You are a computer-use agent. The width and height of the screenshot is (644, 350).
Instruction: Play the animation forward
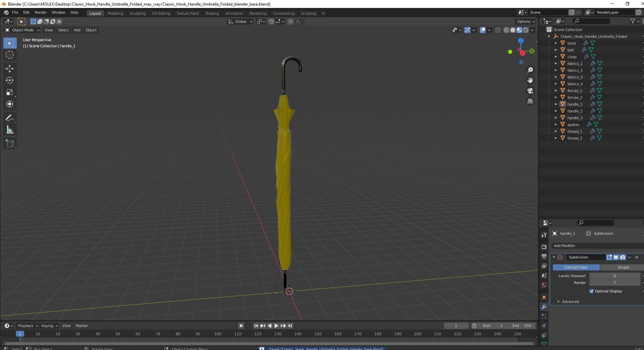pyautogui.click(x=276, y=326)
